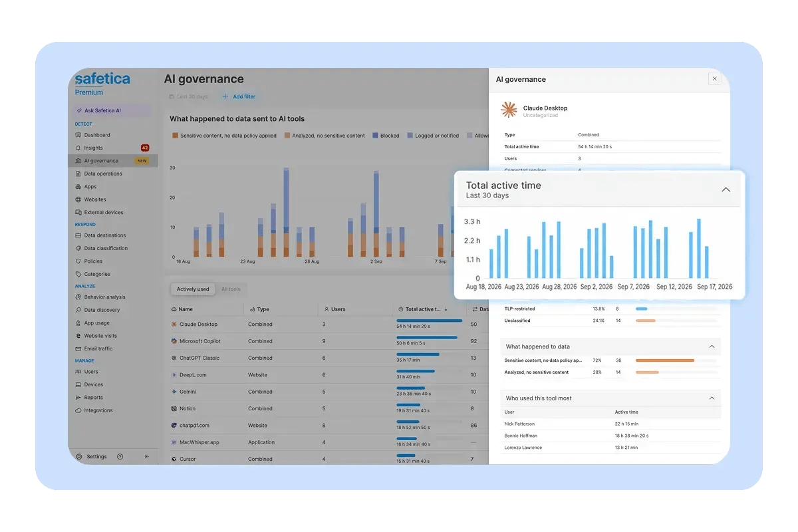The height and width of the screenshot is (532, 798).
Task: Select Bonnie Hoffman user row
Action: pyautogui.click(x=610, y=436)
